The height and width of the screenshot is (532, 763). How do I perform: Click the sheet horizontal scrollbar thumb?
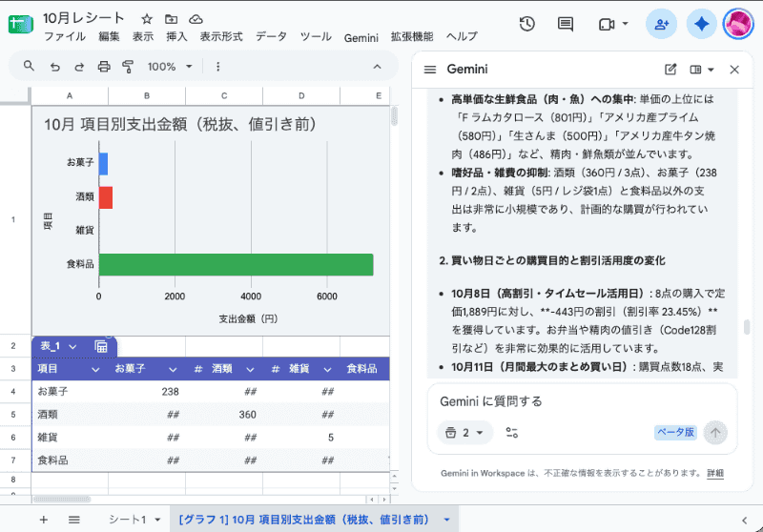[62, 499]
